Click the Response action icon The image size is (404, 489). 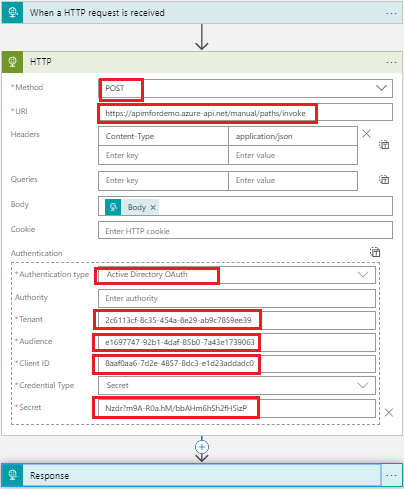[x=13, y=475]
